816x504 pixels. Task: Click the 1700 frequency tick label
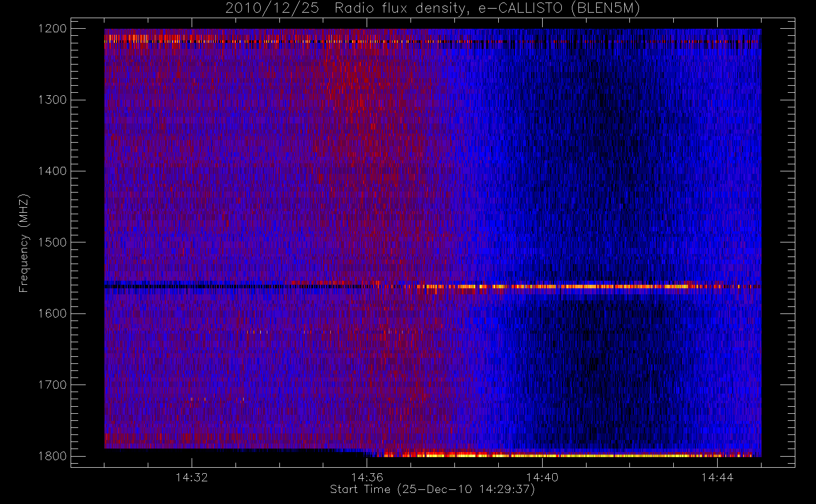52,385
